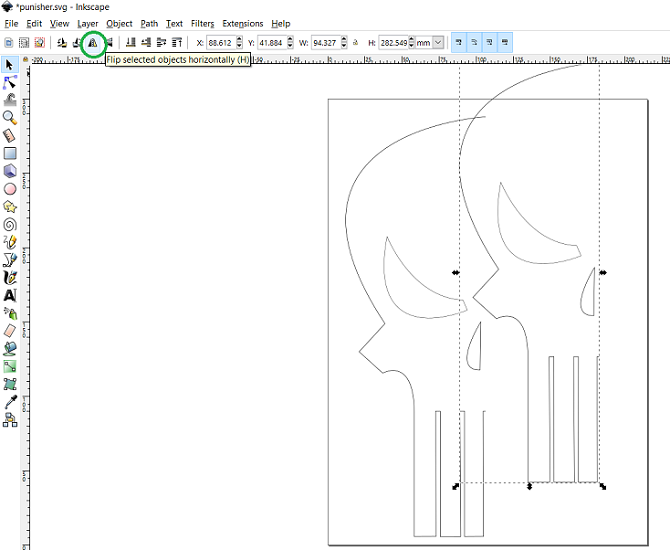670x550 pixels.
Task: Open the Filters menu
Action: pos(203,24)
